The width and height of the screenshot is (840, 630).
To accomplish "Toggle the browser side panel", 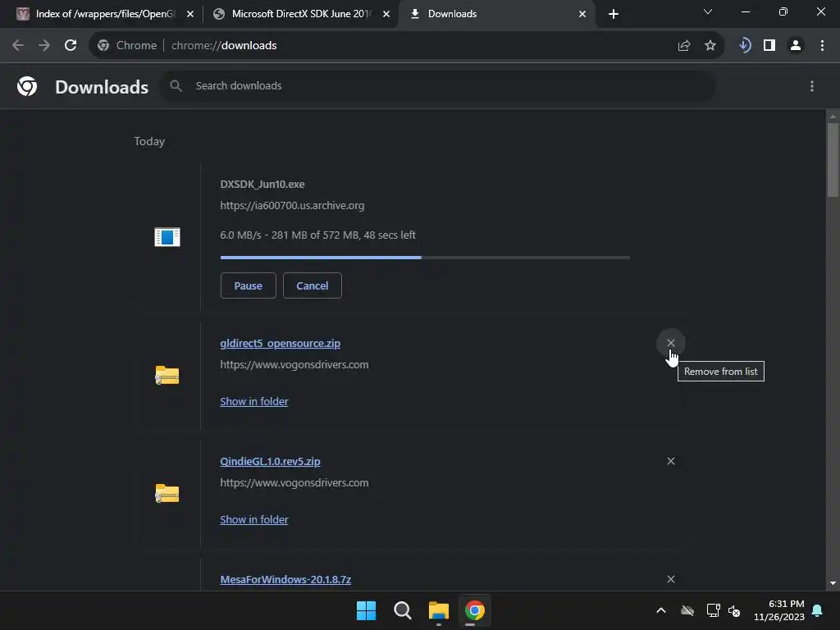I will pyautogui.click(x=769, y=46).
